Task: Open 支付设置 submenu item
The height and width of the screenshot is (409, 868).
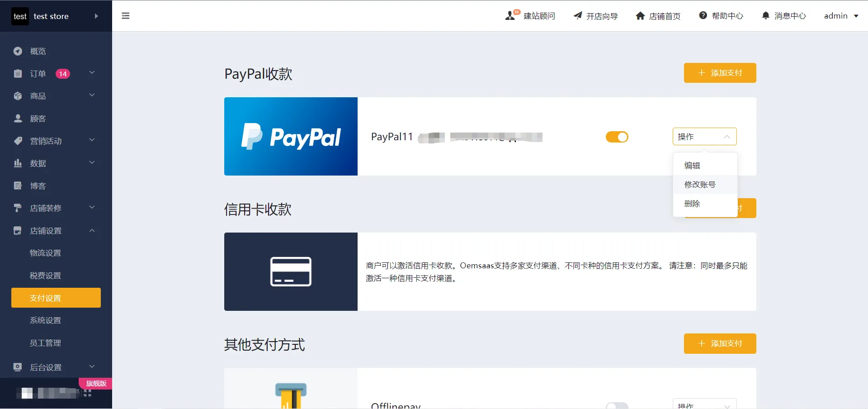Action: [56, 298]
